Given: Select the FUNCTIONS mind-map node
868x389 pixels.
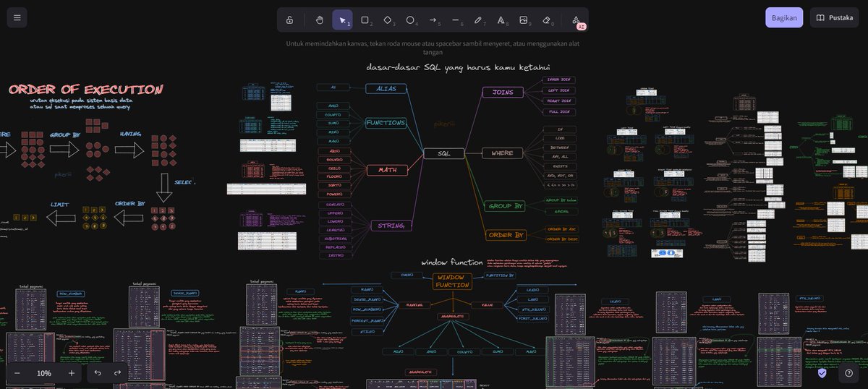Looking at the screenshot, I should [x=386, y=123].
